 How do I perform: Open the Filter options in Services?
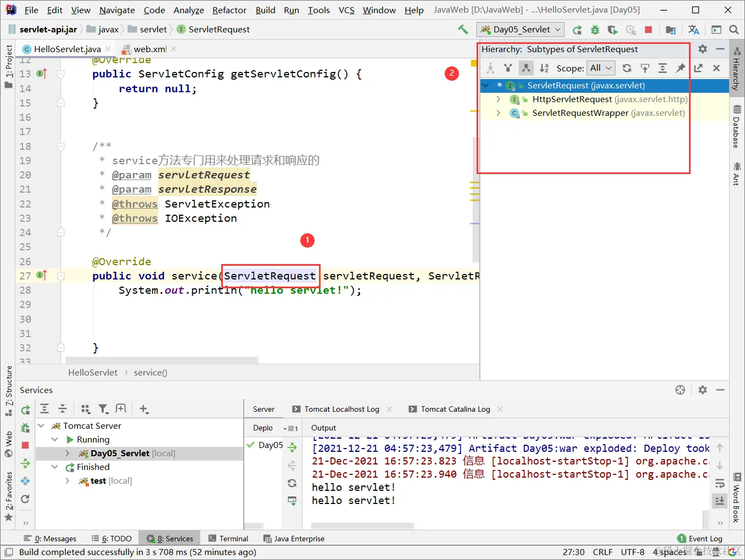pyautogui.click(x=103, y=408)
